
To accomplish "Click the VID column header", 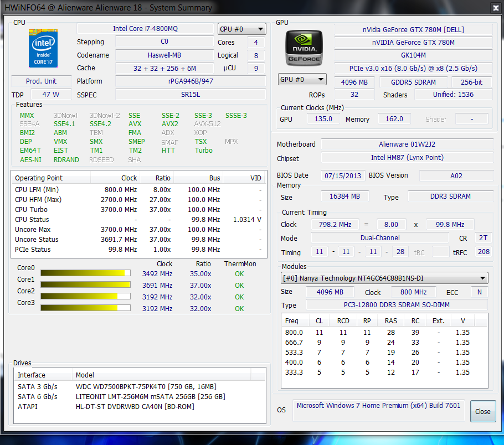I will pos(245,178).
